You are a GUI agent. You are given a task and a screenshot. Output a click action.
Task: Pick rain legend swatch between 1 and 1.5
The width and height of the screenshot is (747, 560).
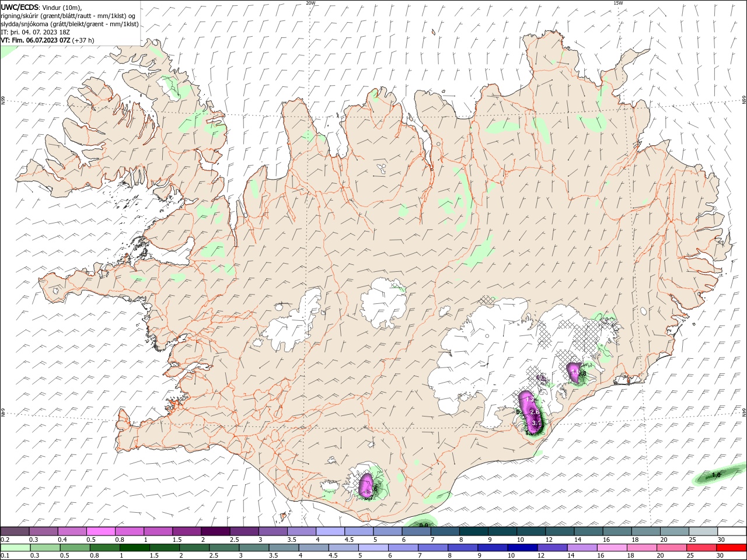135,548
